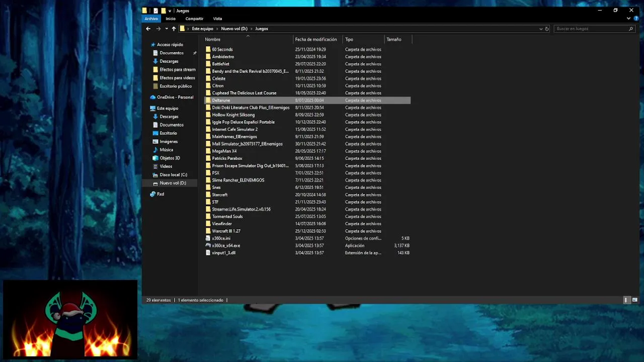This screenshot has height=362, width=644.
Task: Go up one folder level arrow
Action: 174,29
